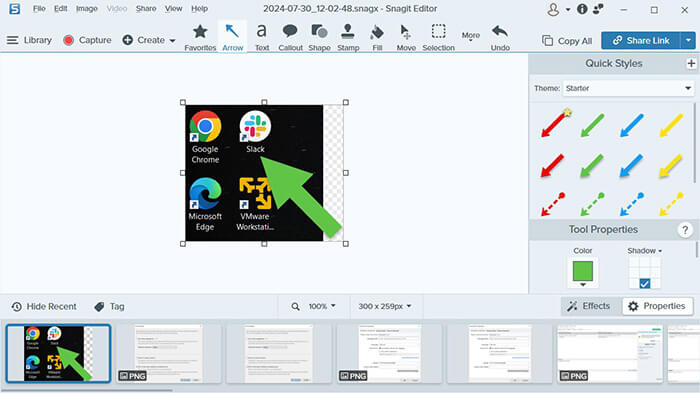This screenshot has height=393, width=700.
Task: Select the Arrow tool
Action: [233, 38]
